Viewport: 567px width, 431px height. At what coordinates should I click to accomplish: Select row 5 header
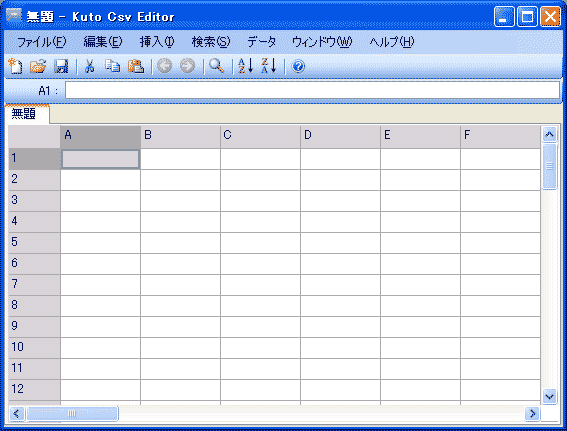(34, 243)
